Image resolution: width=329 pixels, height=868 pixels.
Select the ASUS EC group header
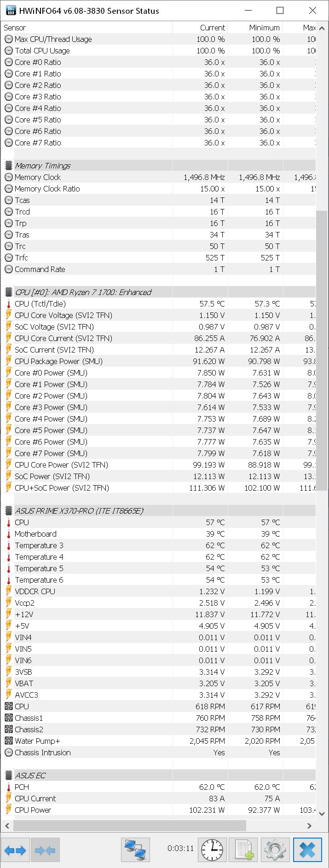coord(30,775)
